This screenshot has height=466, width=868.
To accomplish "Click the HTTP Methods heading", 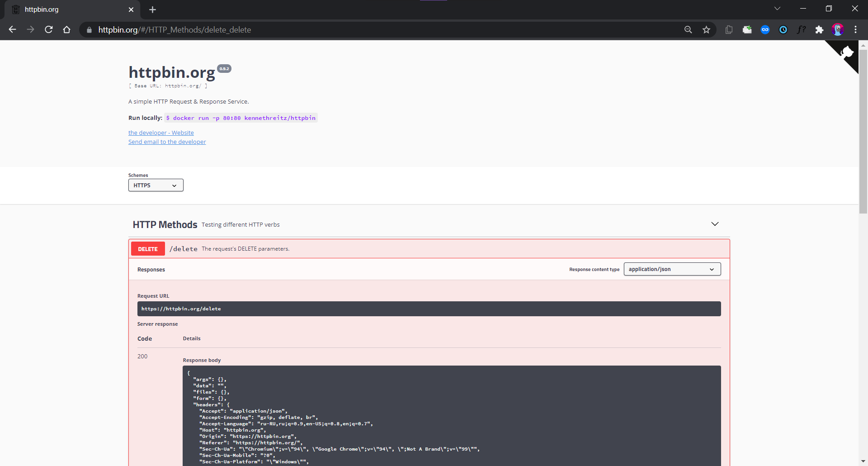I will [165, 224].
